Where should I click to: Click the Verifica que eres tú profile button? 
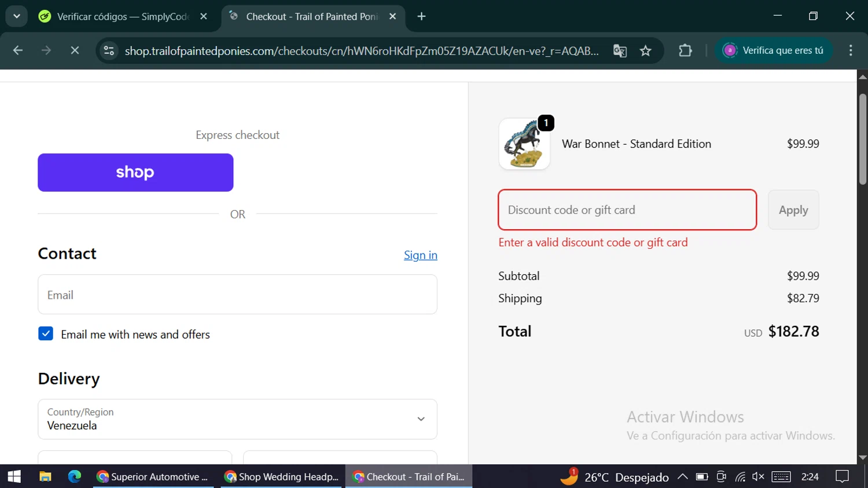[774, 50]
